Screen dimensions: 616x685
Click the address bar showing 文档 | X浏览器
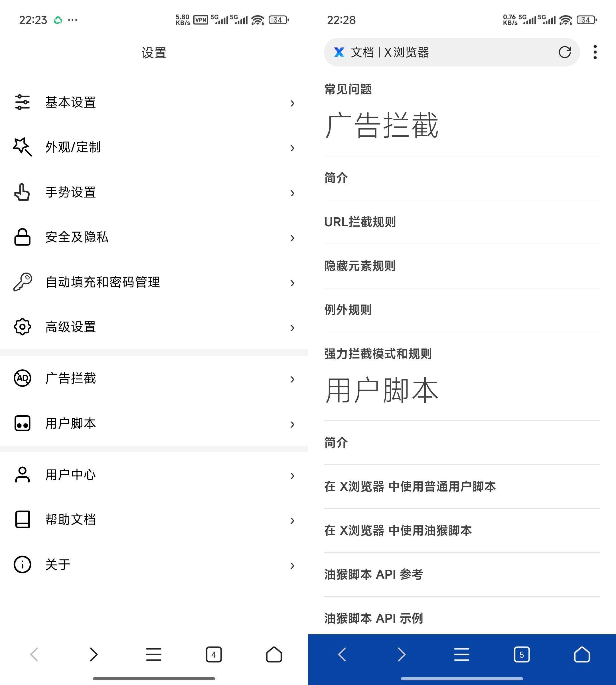[452, 52]
